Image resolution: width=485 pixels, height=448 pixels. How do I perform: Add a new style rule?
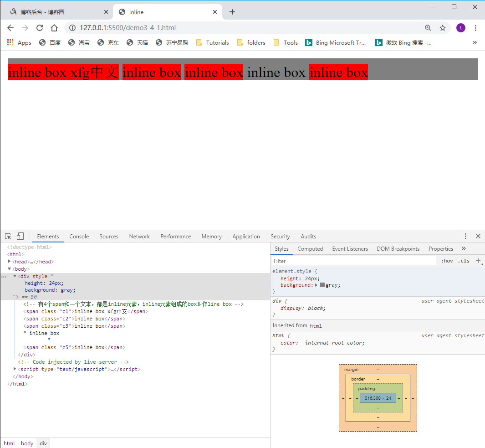tap(478, 261)
